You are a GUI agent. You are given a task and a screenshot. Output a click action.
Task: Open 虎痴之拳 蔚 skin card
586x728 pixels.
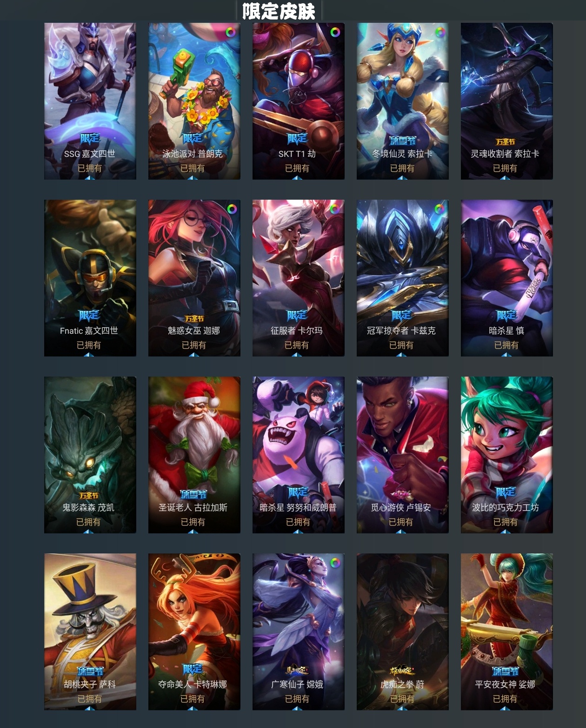[403, 632]
